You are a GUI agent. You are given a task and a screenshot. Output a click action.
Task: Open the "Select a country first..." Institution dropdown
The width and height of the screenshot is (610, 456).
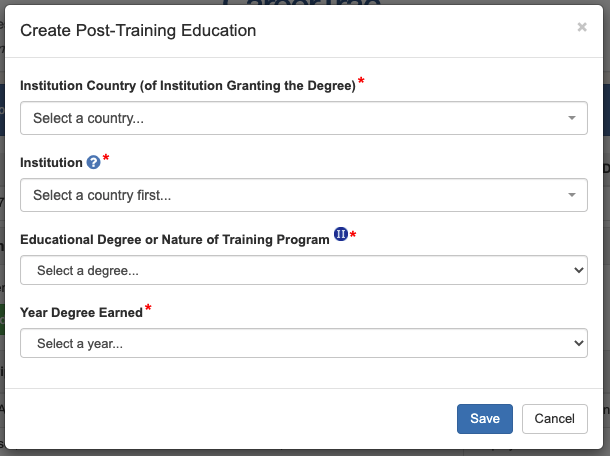pos(290,195)
